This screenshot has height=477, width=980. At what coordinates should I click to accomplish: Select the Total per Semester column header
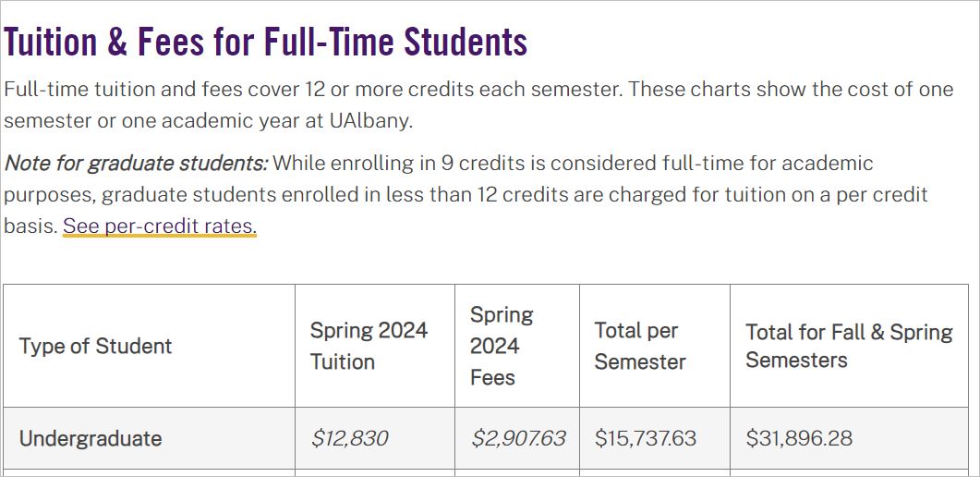tap(640, 346)
